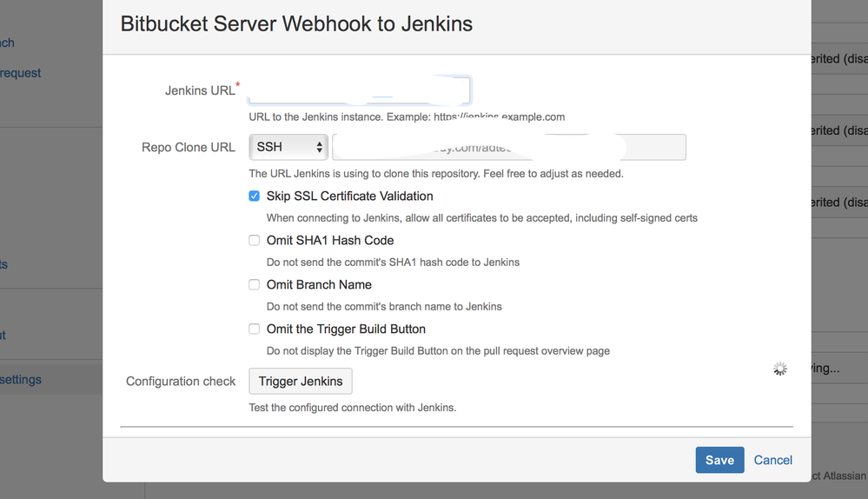Open the partially hidden settings sidebar item
Viewport: 868px width, 499px height.
pos(21,380)
